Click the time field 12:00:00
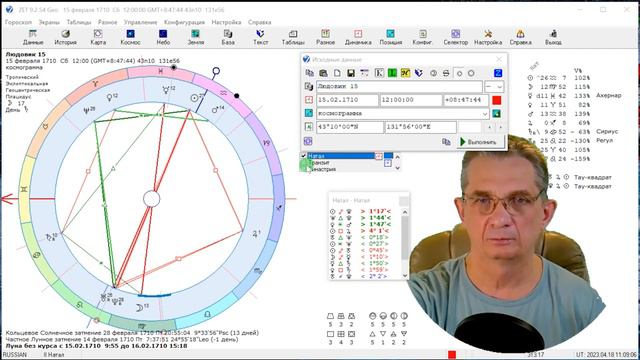This screenshot has height=360, width=640. [x=411, y=100]
